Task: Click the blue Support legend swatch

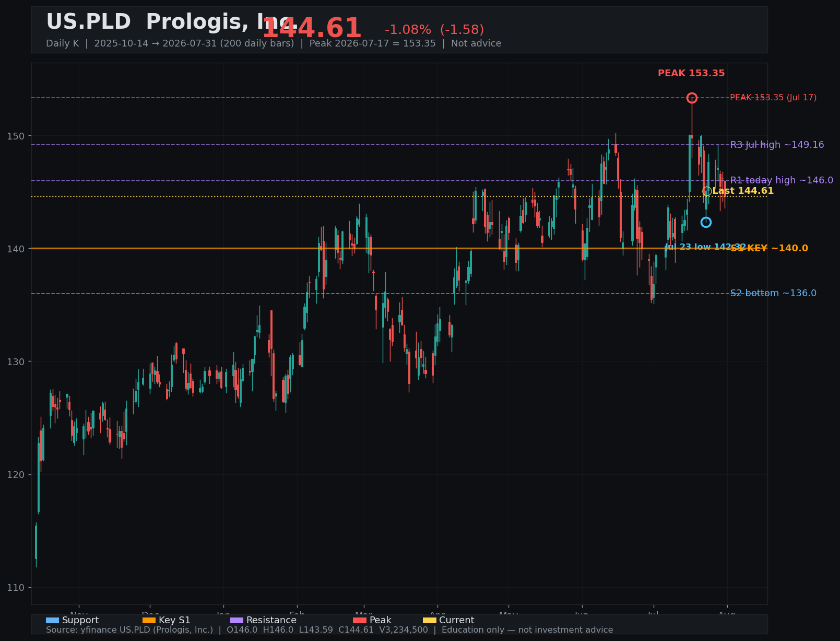Action: (52, 621)
